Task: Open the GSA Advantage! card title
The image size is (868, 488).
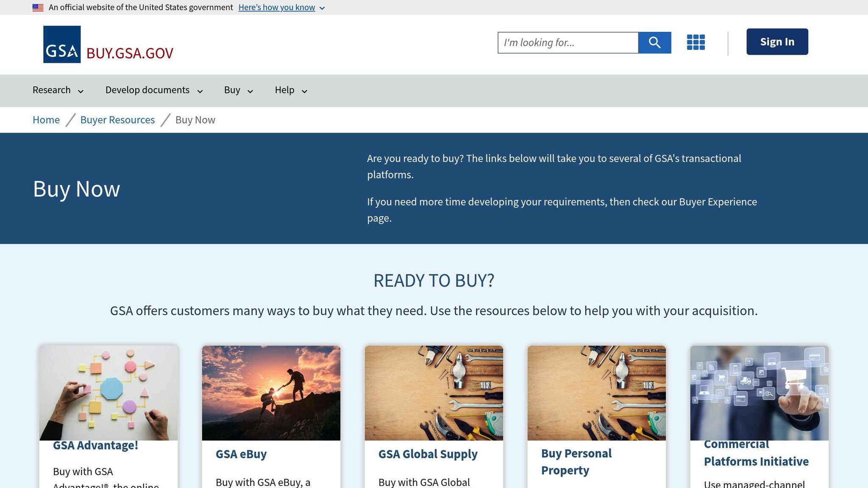Action: point(95,446)
